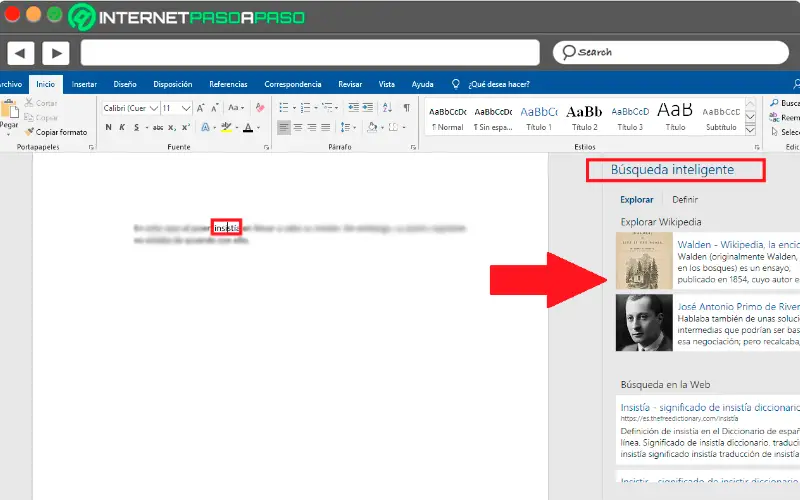
Task: Open Estilos dialog launcher
Action: coord(757,147)
